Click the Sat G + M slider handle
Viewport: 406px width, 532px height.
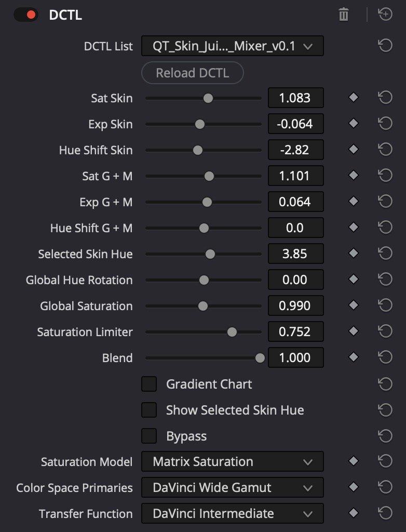click(209, 176)
